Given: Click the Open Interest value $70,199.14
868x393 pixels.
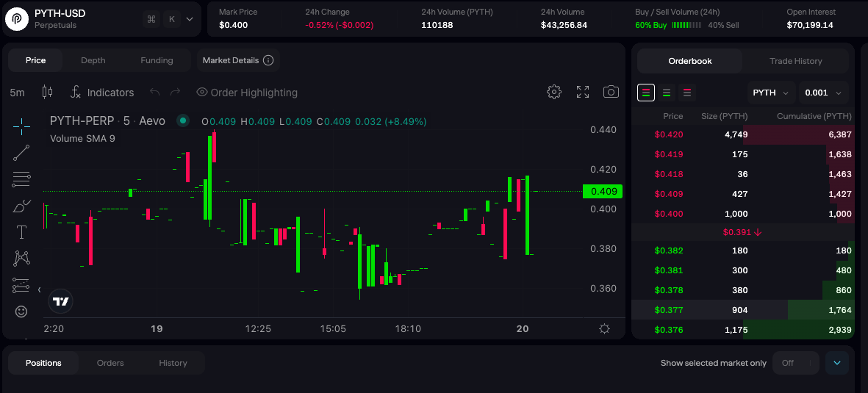Looking at the screenshot, I should coord(810,25).
